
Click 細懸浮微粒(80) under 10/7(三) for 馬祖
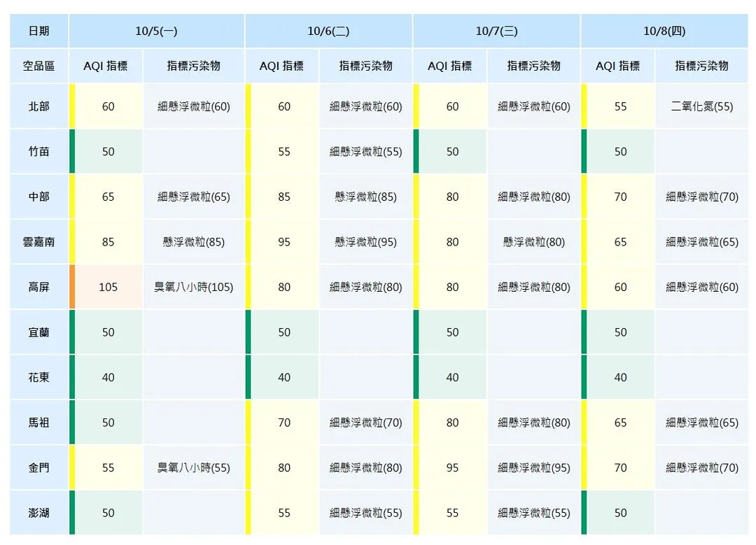tap(533, 423)
